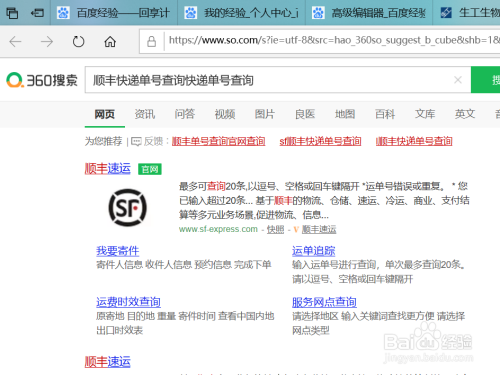Select the 视频 search category

point(225,114)
